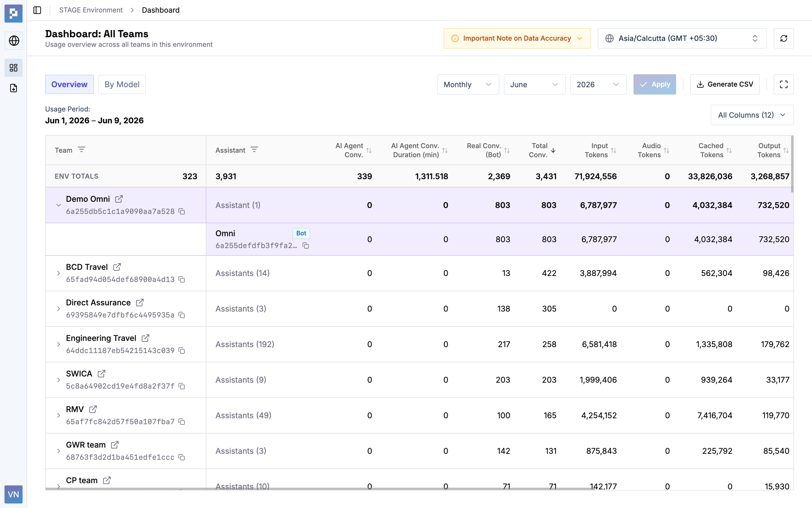The width and height of the screenshot is (812, 508).
Task: Copy GWR team ID
Action: click(182, 457)
